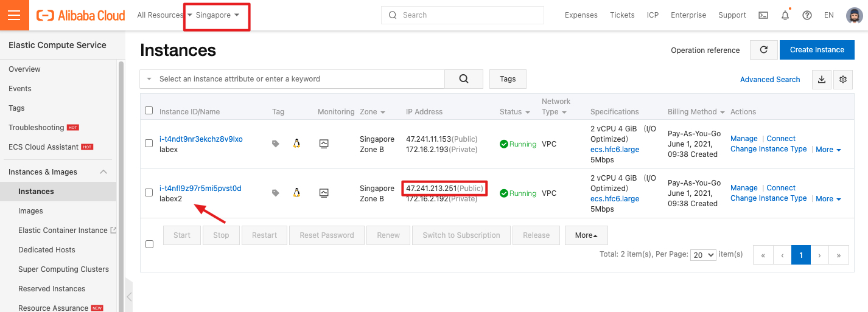Refresh the instances list

pos(763,50)
